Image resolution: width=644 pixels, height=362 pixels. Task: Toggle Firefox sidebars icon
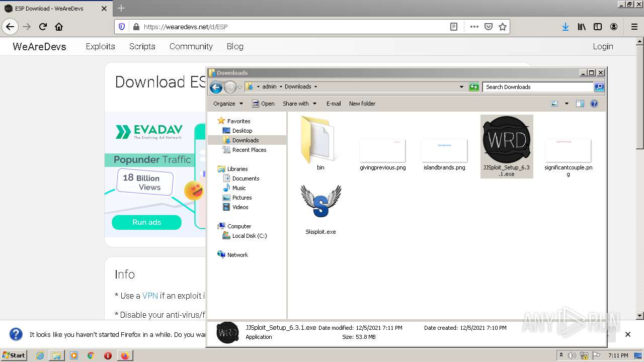[598, 27]
